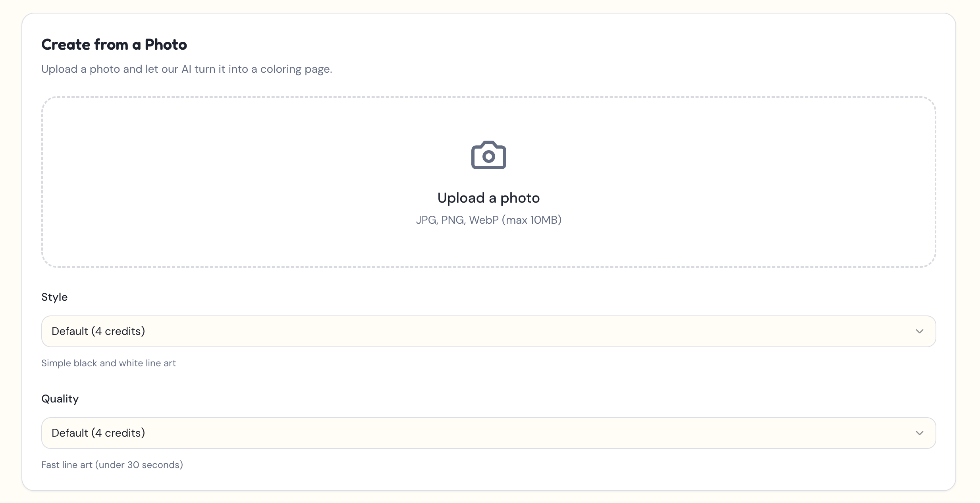Click 'Fast line art (under 30 seconds)' text
The width and height of the screenshot is (980, 503).
pos(112,464)
